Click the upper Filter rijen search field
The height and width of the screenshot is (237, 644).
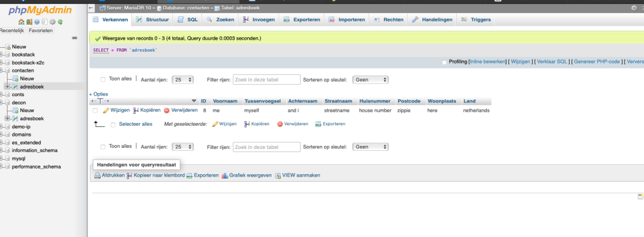point(267,80)
